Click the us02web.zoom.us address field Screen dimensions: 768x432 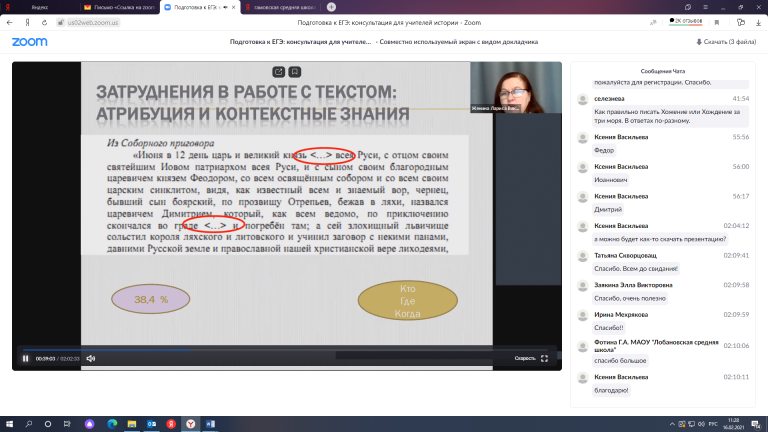pyautogui.click(x=93, y=23)
